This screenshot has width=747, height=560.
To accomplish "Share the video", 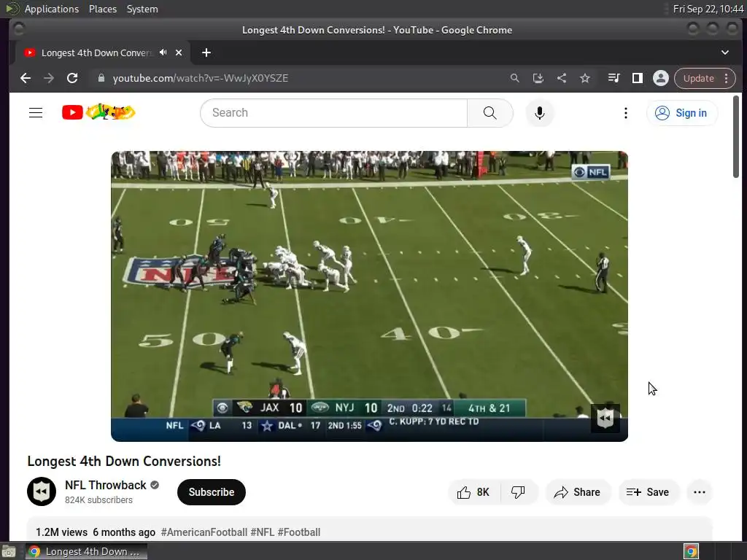I will (x=578, y=492).
